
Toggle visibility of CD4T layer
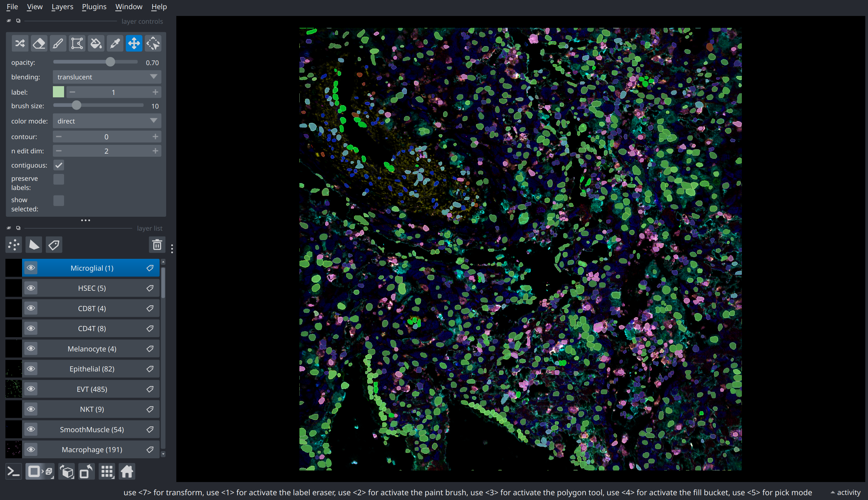tap(31, 328)
